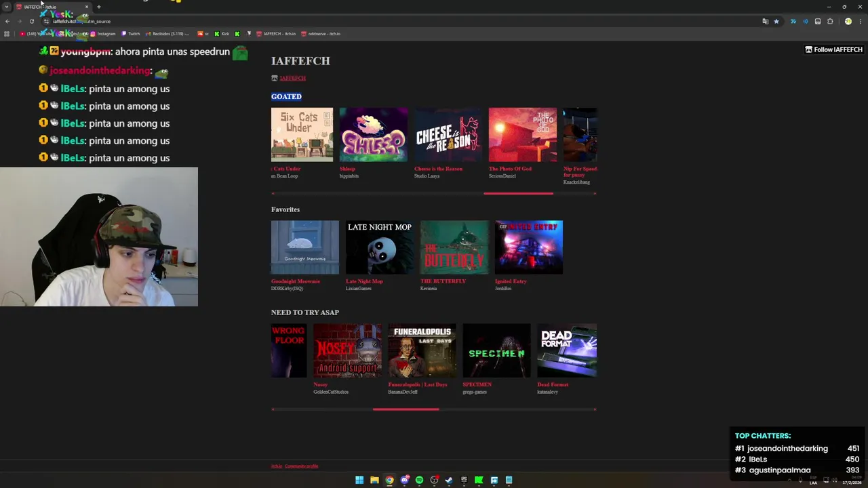This screenshot has width=868, height=488.
Task: Click the itch.io footer link
Action: coord(277,466)
